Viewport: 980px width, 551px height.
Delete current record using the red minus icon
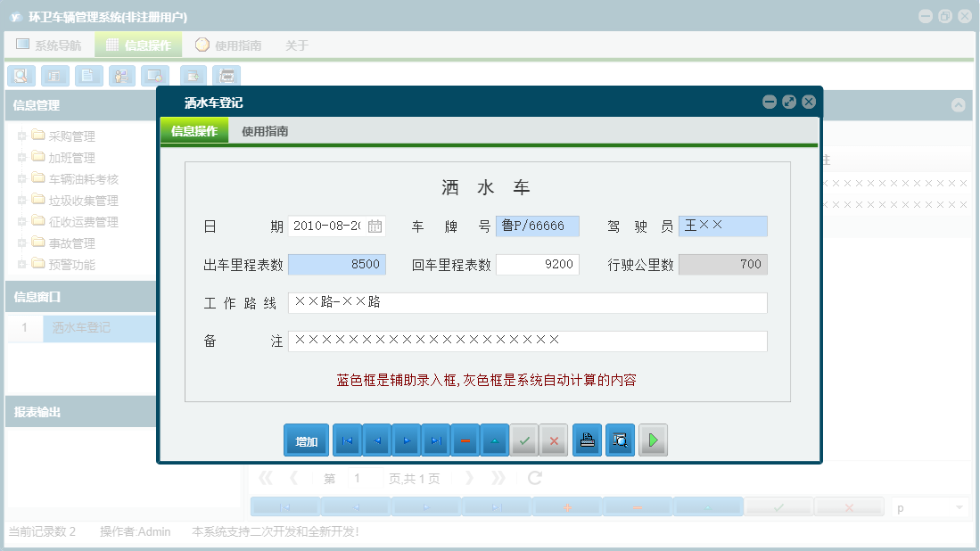coord(465,440)
